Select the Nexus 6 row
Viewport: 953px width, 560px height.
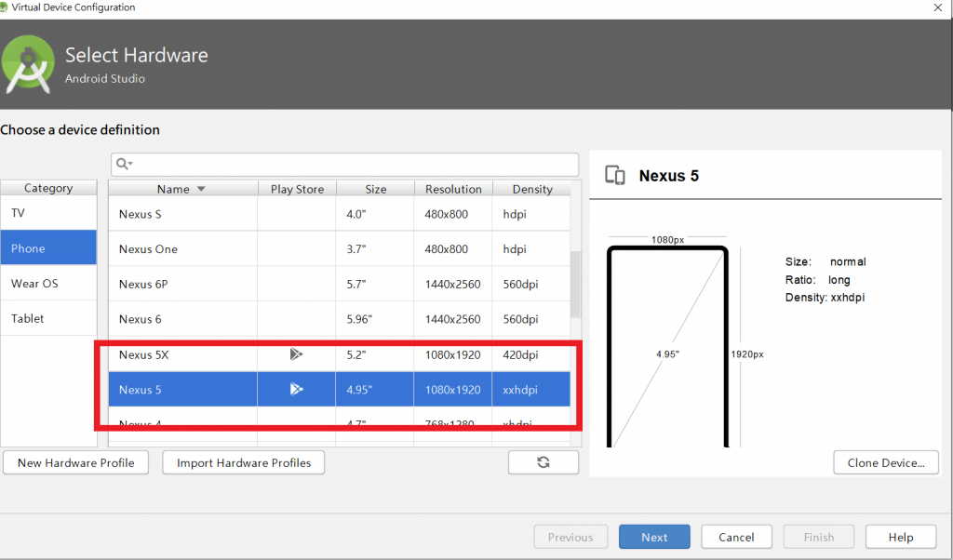339,319
